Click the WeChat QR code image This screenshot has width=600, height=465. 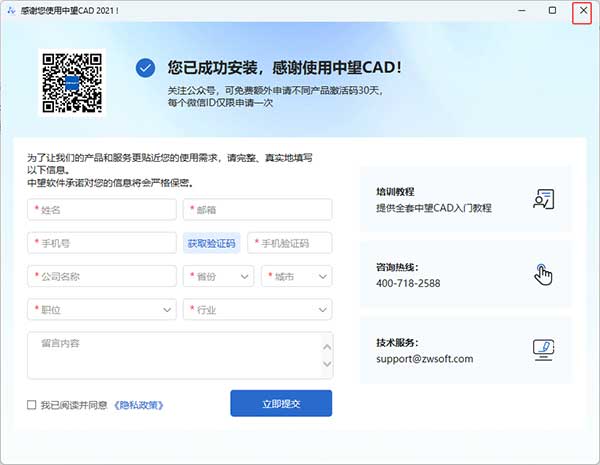click(72, 83)
